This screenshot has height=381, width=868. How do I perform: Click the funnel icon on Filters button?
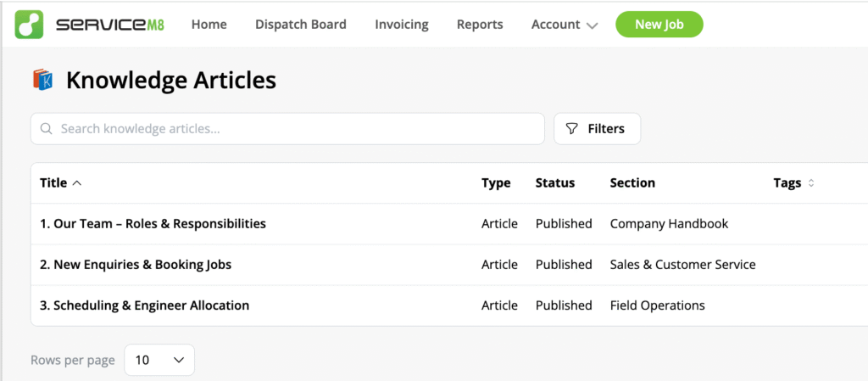click(571, 129)
